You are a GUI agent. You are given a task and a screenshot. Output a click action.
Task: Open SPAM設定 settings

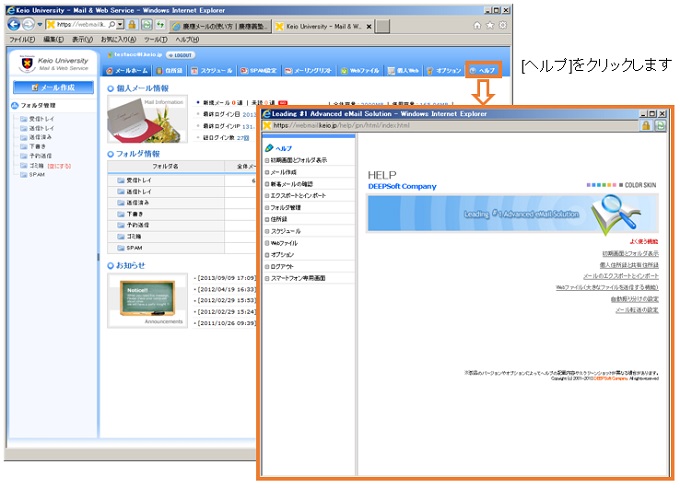[x=260, y=71]
